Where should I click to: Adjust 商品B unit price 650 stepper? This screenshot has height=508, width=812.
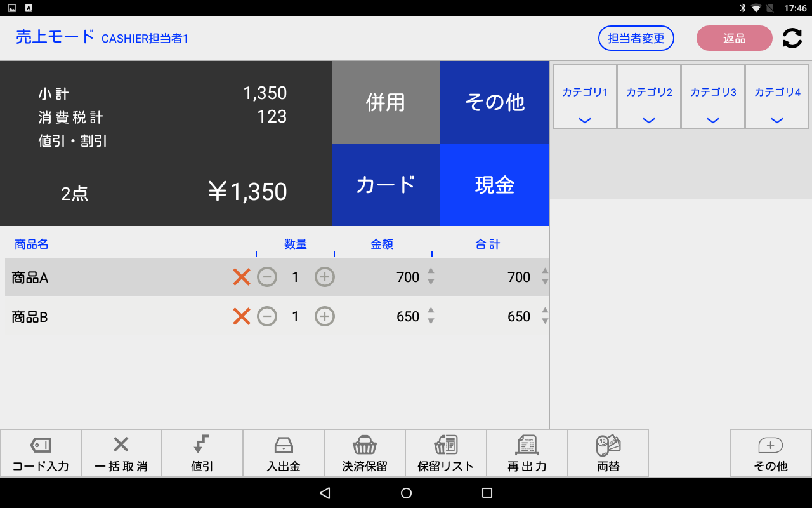(431, 316)
